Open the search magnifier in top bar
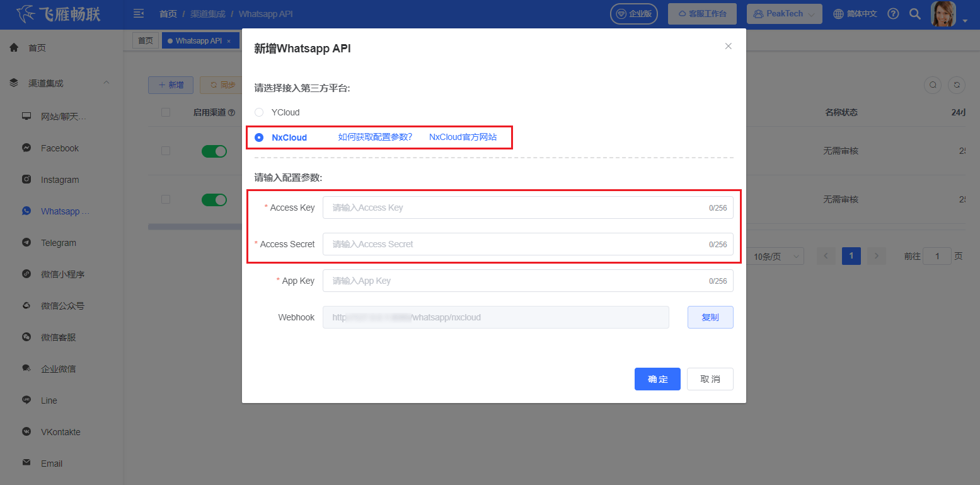This screenshot has height=485, width=980. [x=914, y=13]
